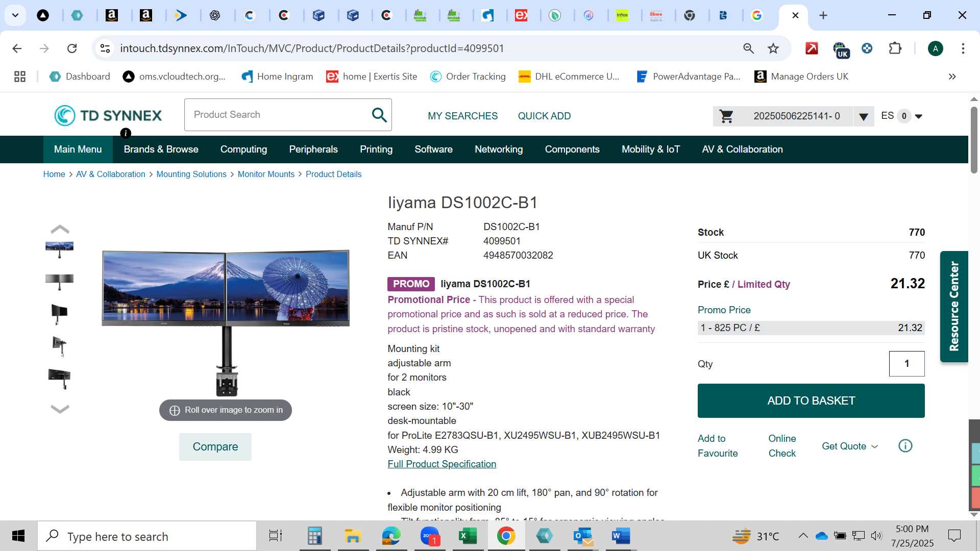Open File Explorer from the taskbar

coord(353,536)
